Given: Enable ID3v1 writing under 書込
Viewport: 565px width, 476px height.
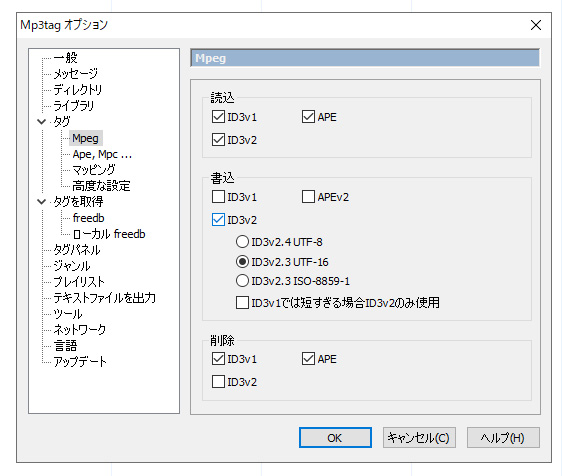Looking at the screenshot, I should coord(218,197).
